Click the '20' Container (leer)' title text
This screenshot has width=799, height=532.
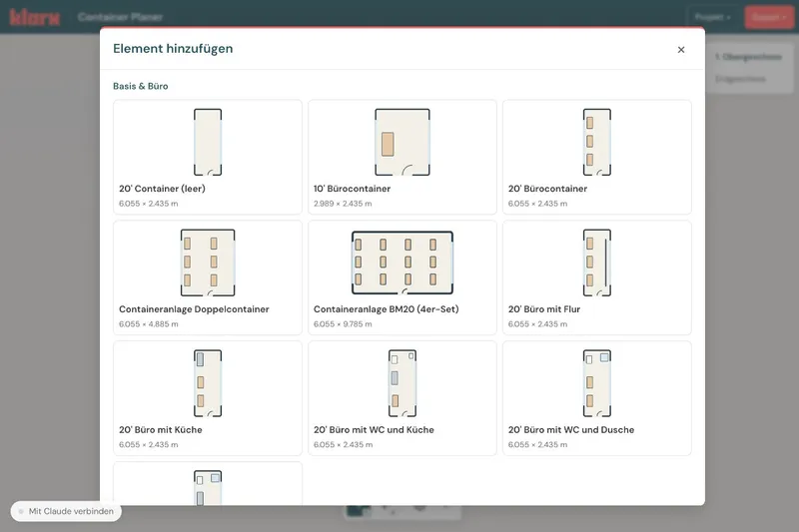click(162, 189)
